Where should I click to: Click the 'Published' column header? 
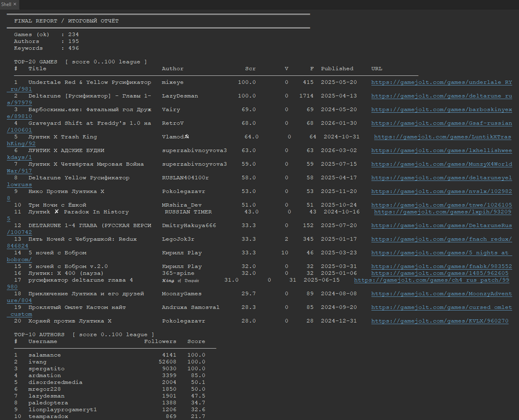click(337, 69)
